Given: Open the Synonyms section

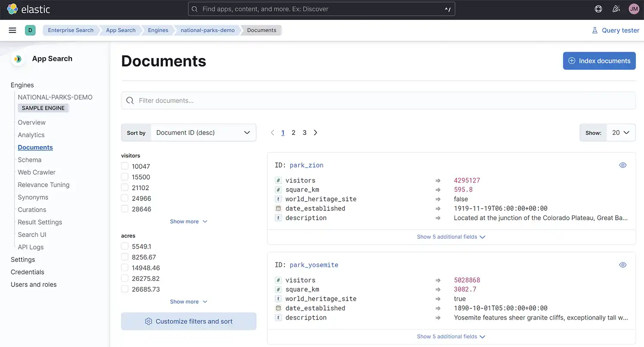Looking at the screenshot, I should (x=33, y=197).
